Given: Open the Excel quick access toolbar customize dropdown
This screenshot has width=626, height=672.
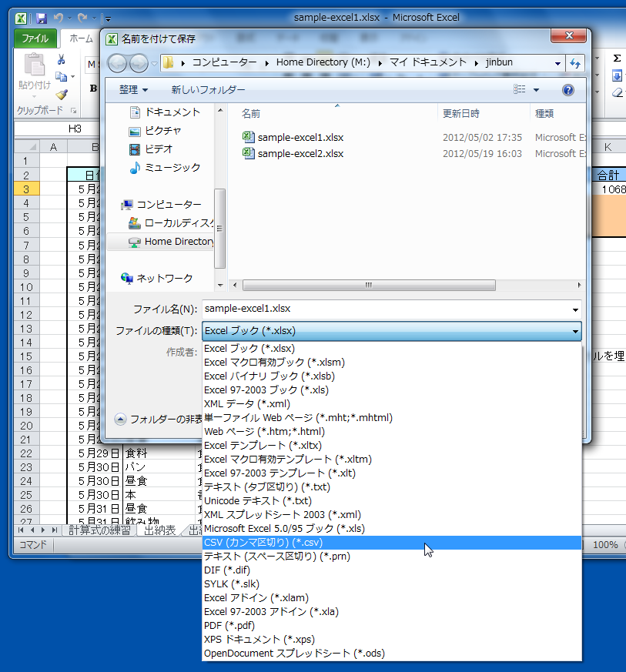Looking at the screenshot, I should pyautogui.click(x=108, y=18).
